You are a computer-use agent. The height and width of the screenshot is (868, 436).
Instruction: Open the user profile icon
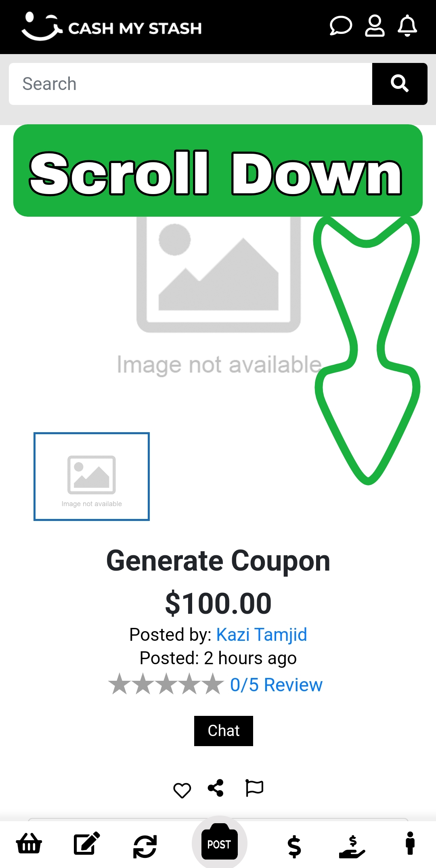coord(375,26)
